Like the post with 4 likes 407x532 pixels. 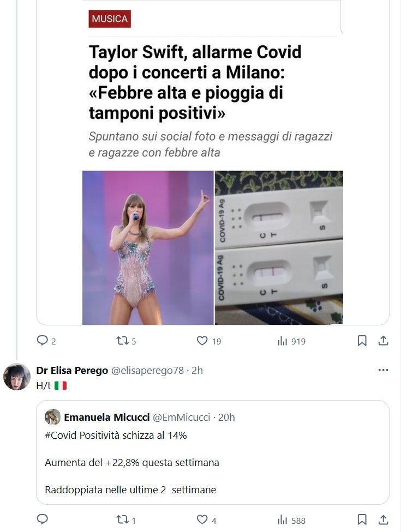pyautogui.click(x=202, y=520)
